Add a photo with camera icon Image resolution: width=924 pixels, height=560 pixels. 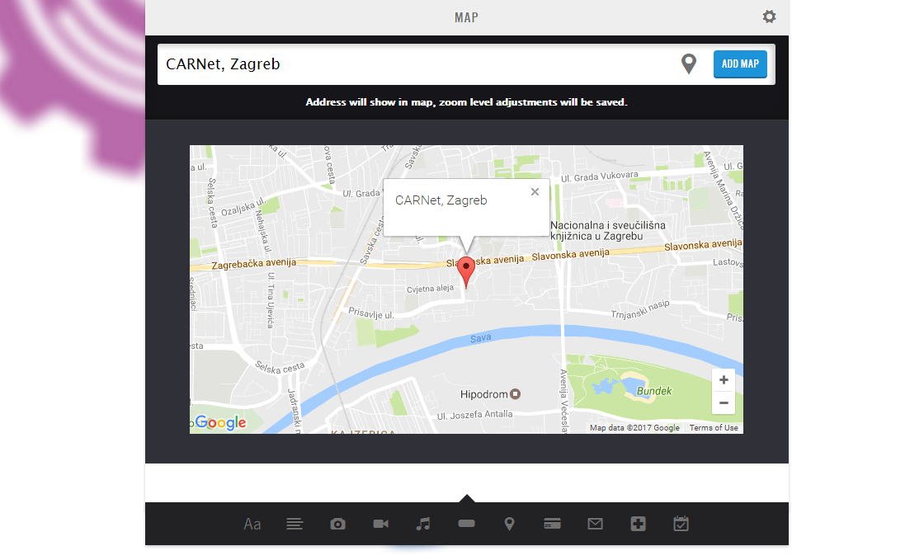tap(337, 524)
